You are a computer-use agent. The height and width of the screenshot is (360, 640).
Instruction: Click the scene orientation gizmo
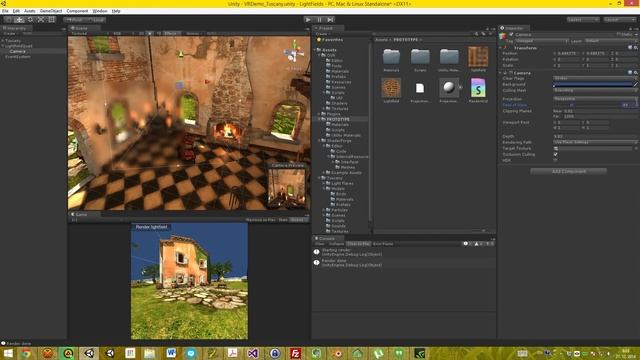click(294, 53)
